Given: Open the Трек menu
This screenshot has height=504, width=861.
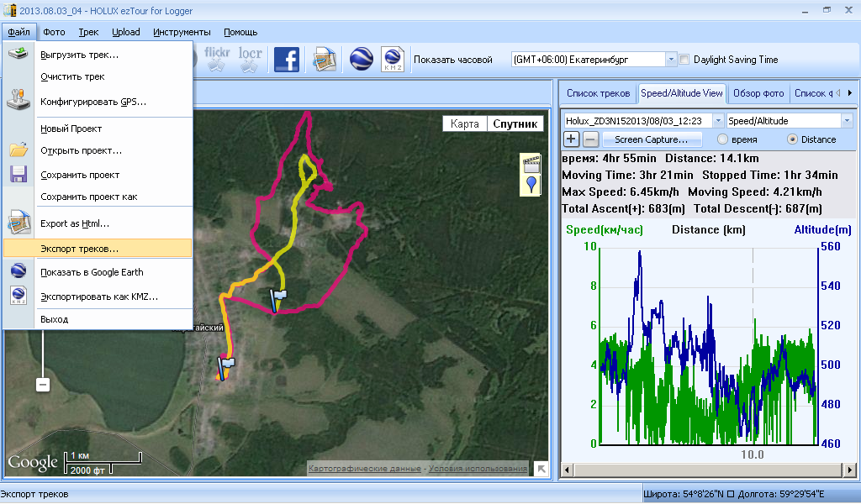Looking at the screenshot, I should pos(88,32).
